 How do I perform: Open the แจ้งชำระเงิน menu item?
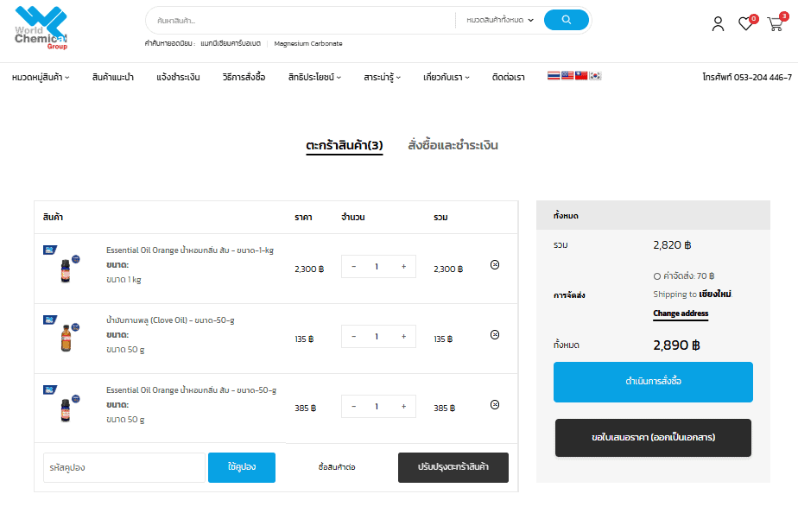coord(178,78)
